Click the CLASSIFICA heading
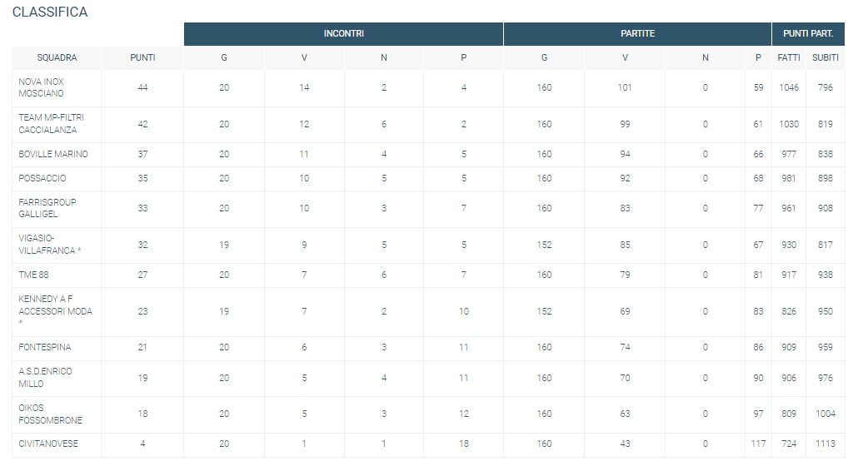The image size is (868, 461). (x=50, y=12)
